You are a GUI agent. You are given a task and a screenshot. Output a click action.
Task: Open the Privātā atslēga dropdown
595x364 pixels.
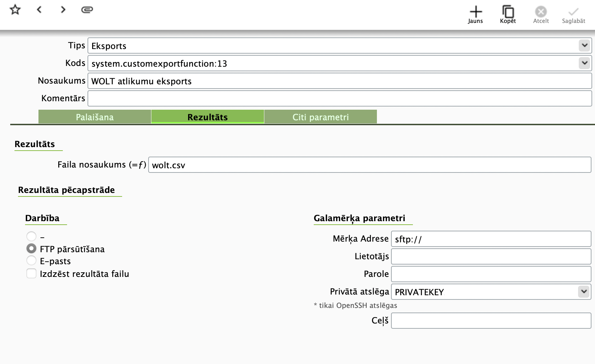point(584,292)
